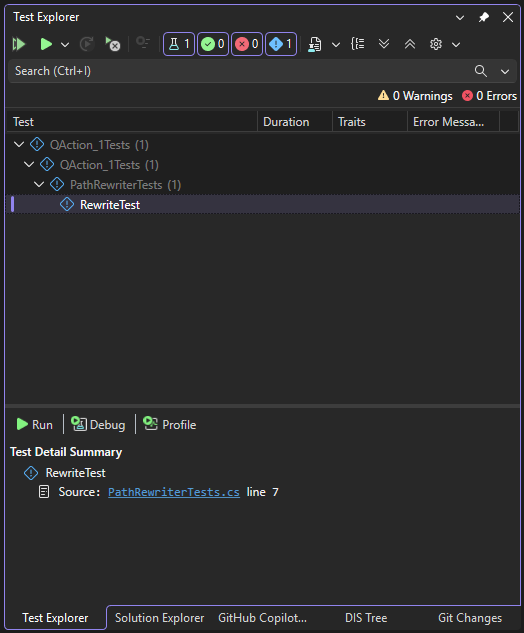Click the 0 Errors indicator

490,96
